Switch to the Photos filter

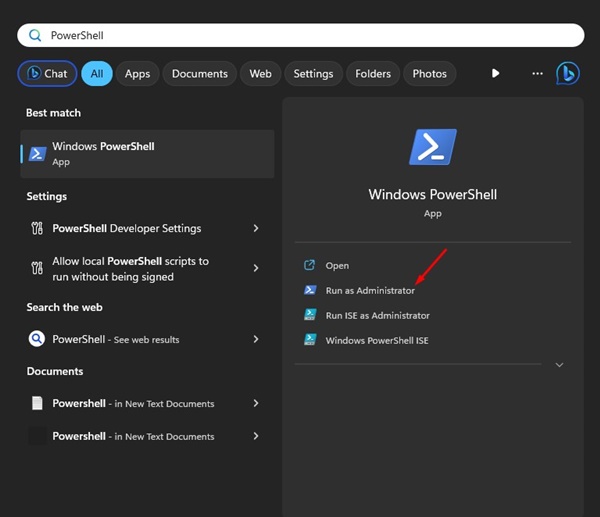tap(429, 73)
